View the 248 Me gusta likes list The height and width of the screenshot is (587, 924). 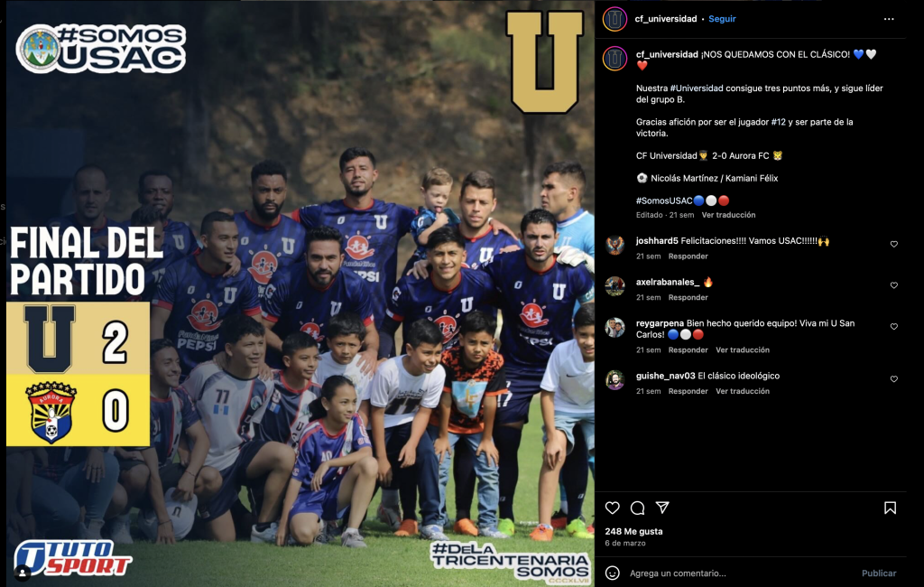633,531
